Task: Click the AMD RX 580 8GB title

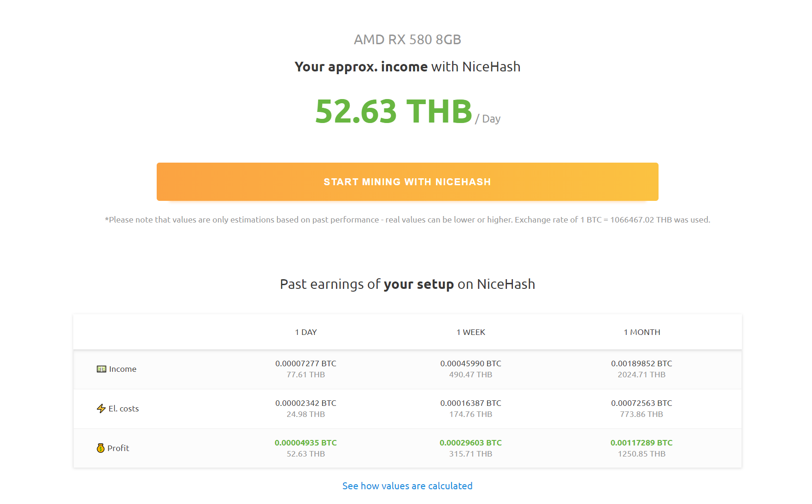Action: pos(407,40)
